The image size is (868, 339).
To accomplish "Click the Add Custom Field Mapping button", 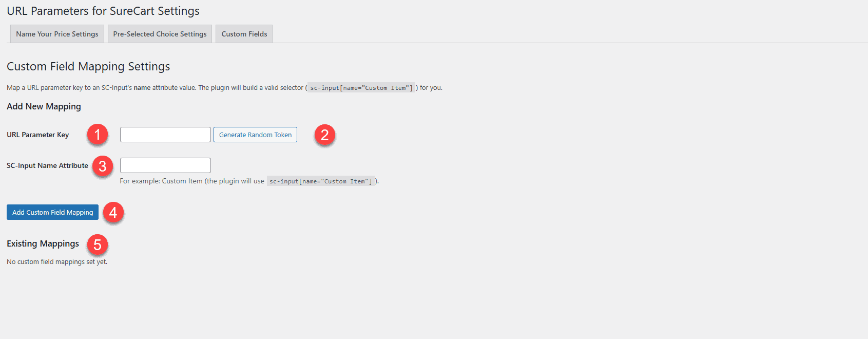I will pos(52,212).
